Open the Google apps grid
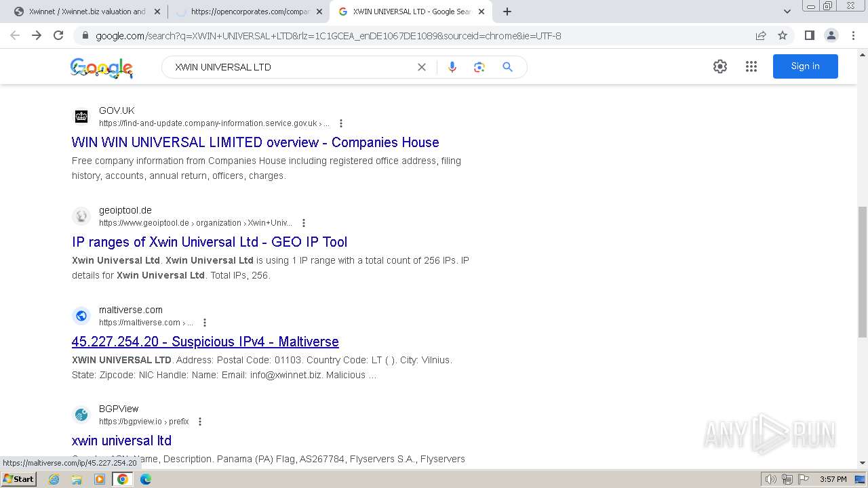868x488 pixels. pyautogui.click(x=751, y=66)
